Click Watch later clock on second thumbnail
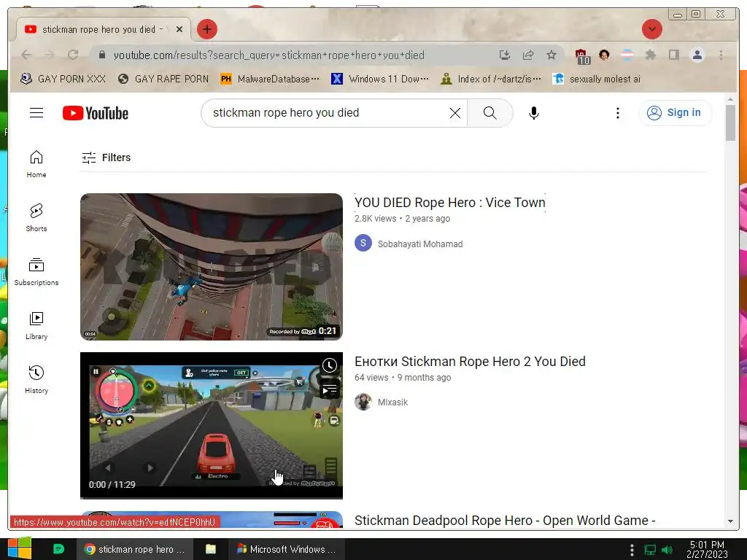This screenshot has width=747, height=560. 330,365
